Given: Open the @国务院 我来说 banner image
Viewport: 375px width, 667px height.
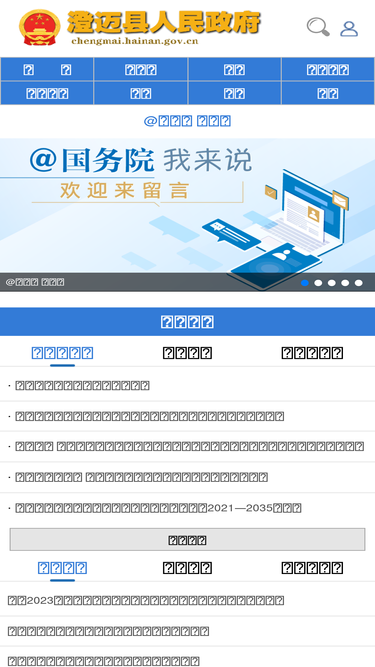Looking at the screenshot, I should tap(188, 214).
